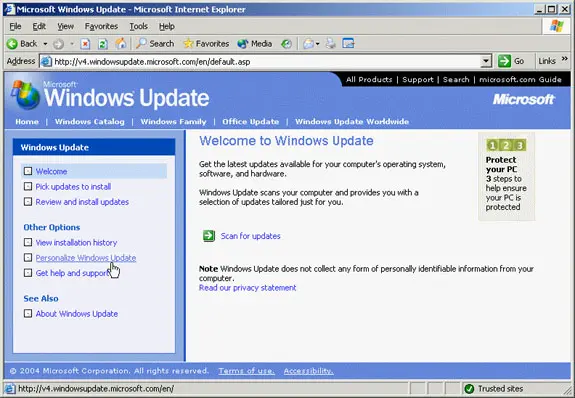Open the Terms of use link
575x398 pixels.
246,371
